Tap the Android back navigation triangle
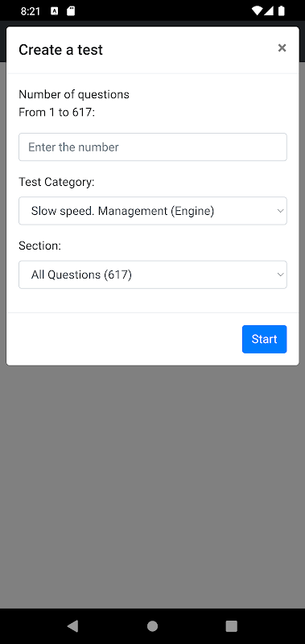The width and height of the screenshot is (305, 644). tap(72, 626)
